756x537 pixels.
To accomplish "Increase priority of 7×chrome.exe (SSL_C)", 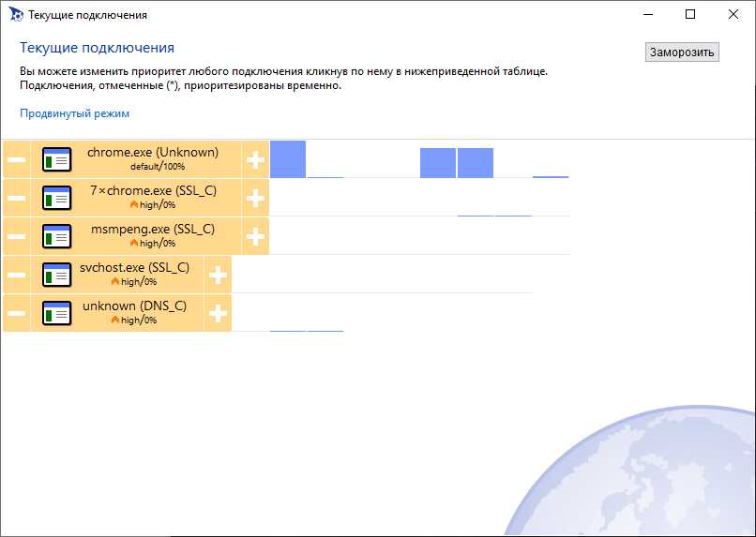I will point(255,198).
